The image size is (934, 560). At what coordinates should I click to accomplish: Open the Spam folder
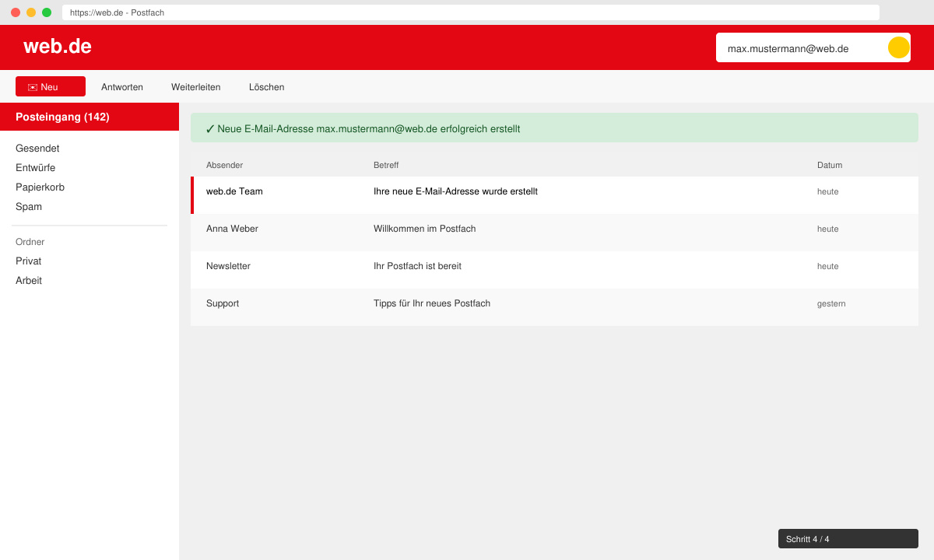[x=29, y=207]
